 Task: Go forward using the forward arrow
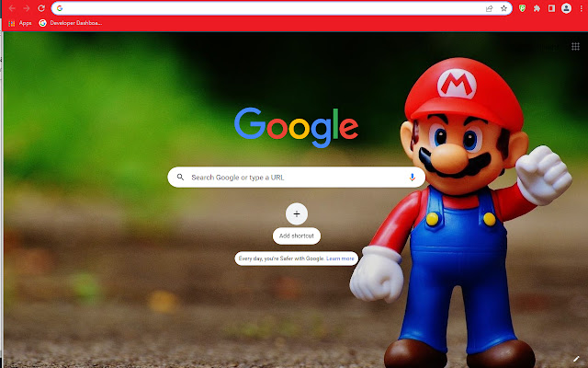[27, 8]
